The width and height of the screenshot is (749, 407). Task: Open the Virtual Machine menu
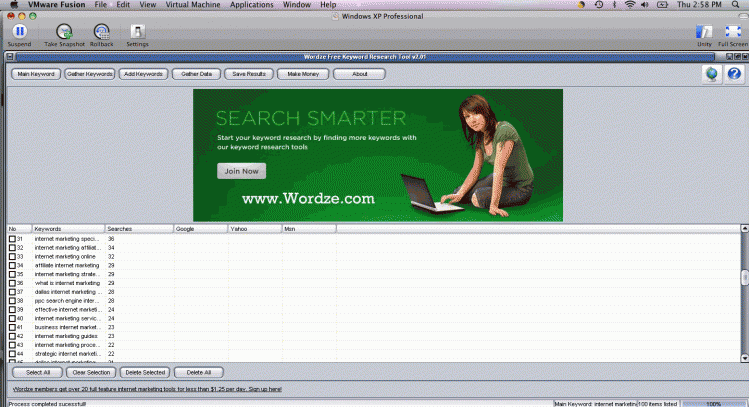193,4
